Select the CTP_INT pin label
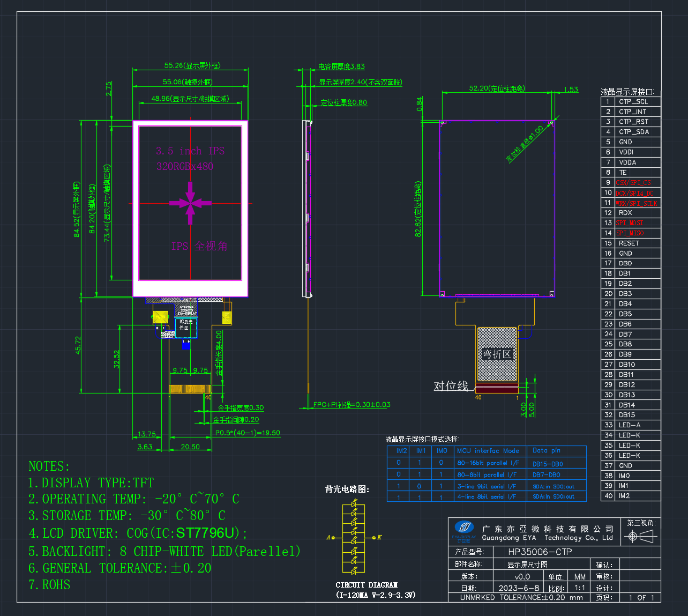 pos(632,112)
